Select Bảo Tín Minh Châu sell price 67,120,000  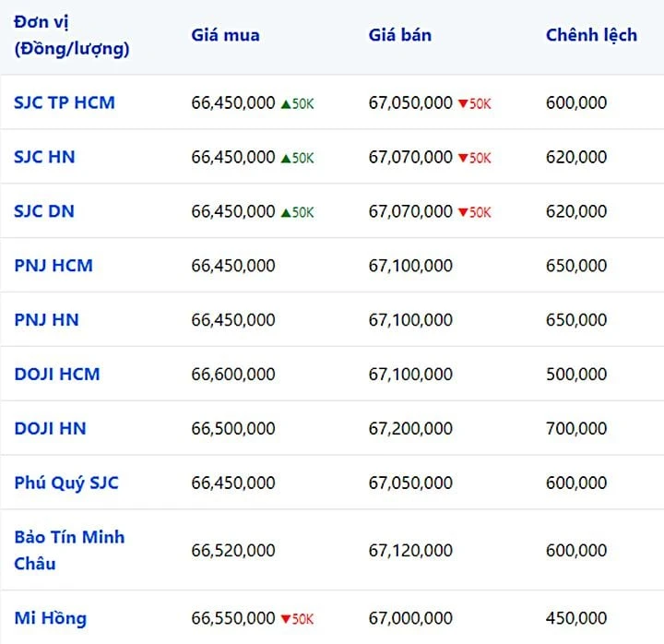pyautogui.click(x=410, y=551)
